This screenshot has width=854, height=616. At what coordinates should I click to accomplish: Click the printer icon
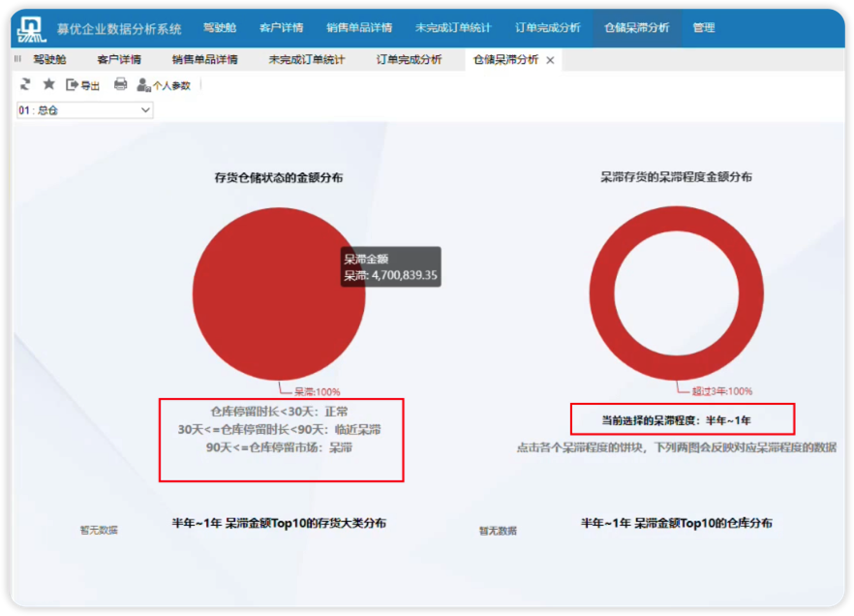[x=121, y=84]
